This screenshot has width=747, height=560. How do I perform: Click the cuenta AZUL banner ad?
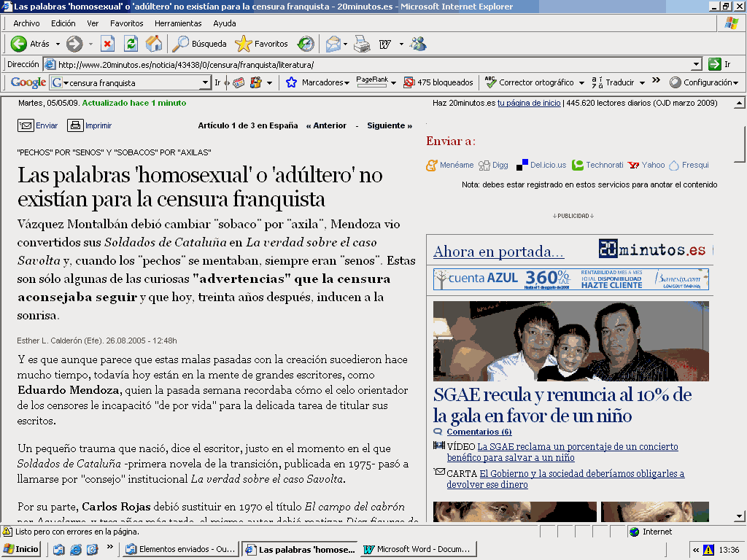pos(570,279)
